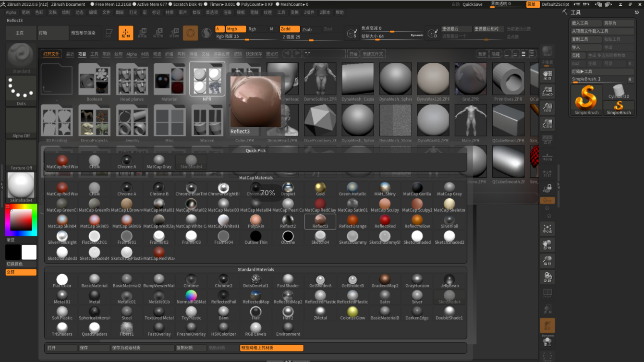
Task: Open the 帮助 menu
Action: [x=340, y=12]
